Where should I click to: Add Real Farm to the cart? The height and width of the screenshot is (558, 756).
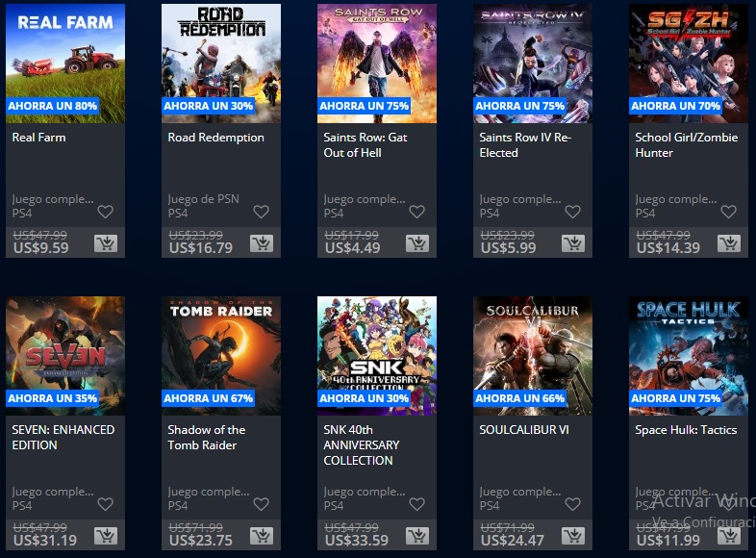[106, 243]
